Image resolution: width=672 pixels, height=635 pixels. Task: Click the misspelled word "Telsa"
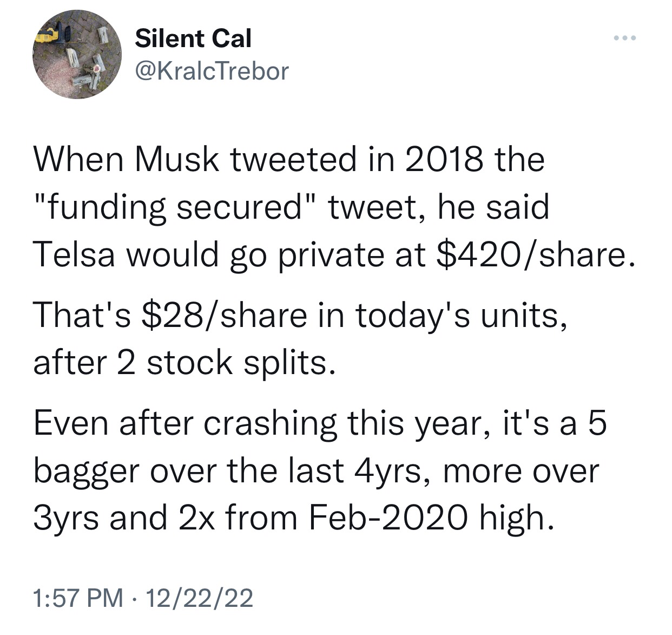click(x=74, y=255)
